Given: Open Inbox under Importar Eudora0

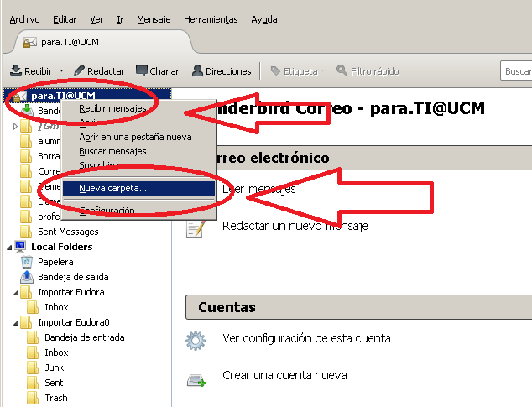Looking at the screenshot, I should pyautogui.click(x=56, y=352).
